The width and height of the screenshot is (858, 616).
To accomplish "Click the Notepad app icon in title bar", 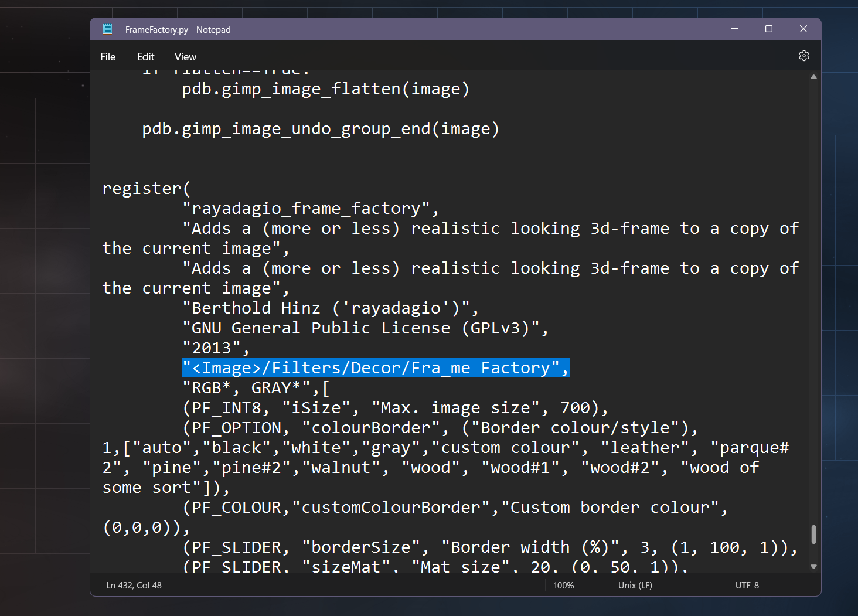I will [x=107, y=29].
